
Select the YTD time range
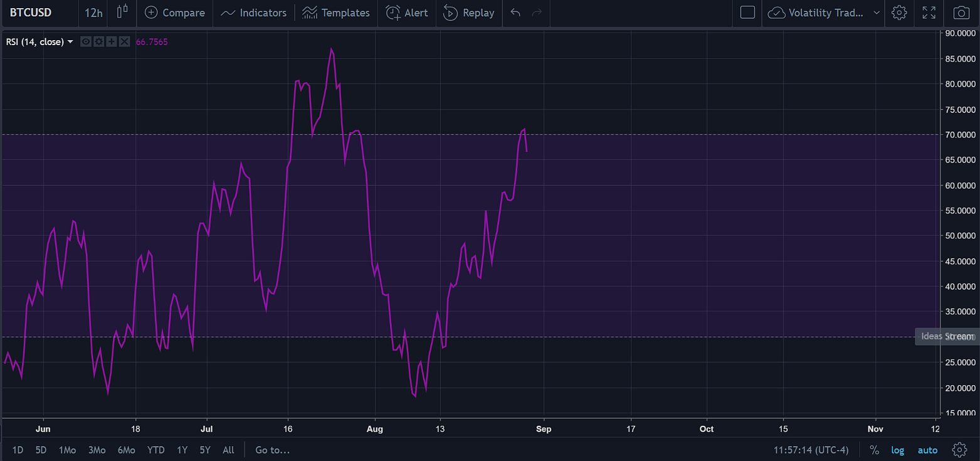(155, 450)
